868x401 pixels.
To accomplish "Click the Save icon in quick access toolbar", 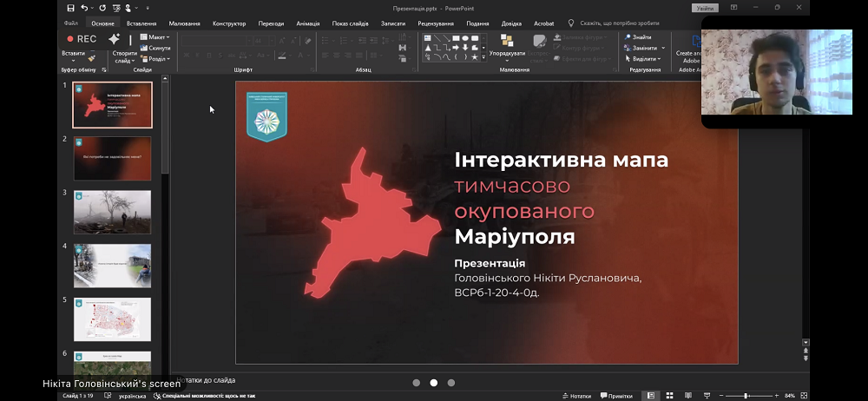I will [70, 8].
